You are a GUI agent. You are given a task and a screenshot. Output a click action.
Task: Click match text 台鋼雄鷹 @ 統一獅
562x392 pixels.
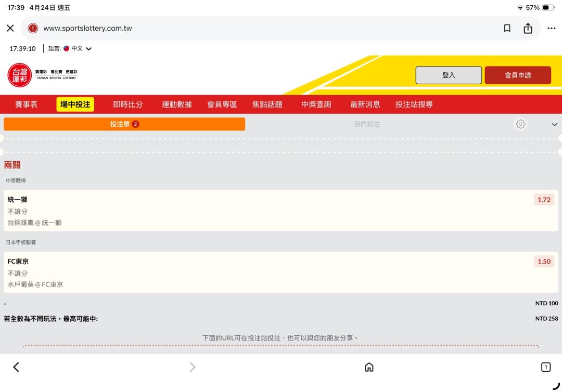pos(34,223)
